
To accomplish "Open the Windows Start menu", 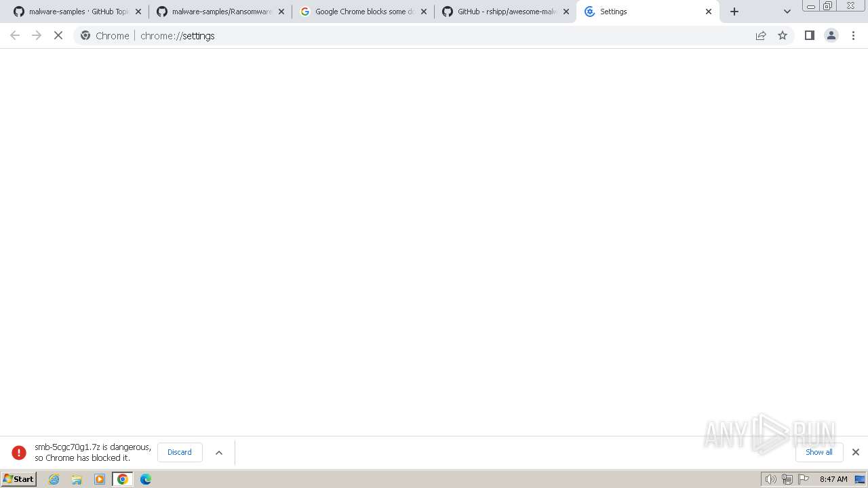I will [19, 479].
